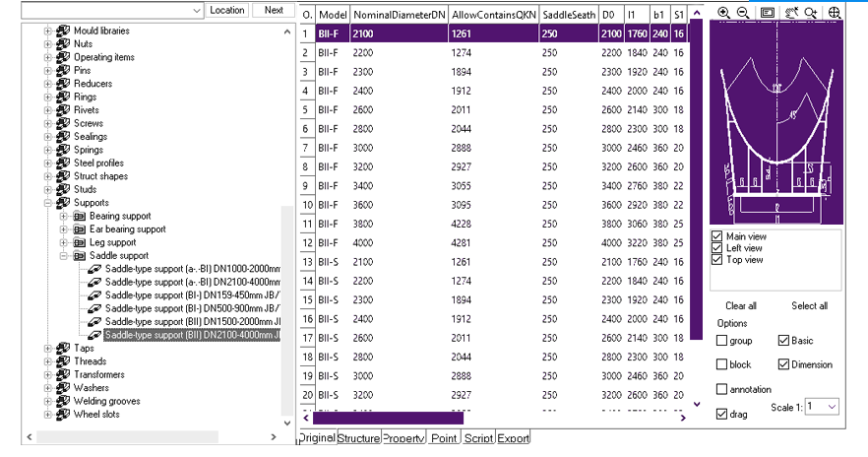Click the zoom out magnifier icon
This screenshot has width=868, height=457.
[x=742, y=13]
